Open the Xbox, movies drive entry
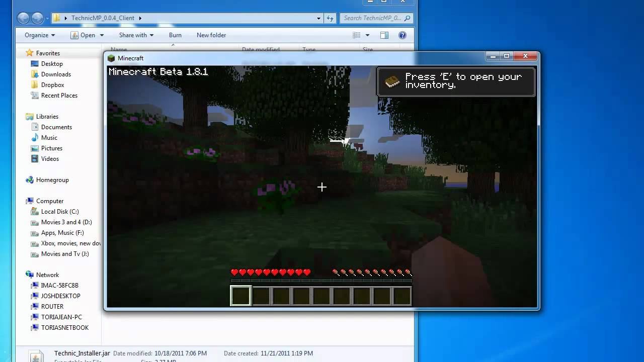 click(x=70, y=243)
